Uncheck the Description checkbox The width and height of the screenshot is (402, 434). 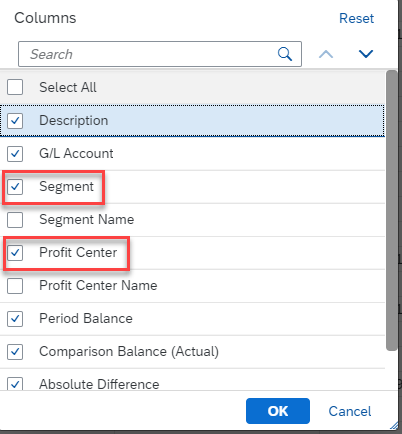[15, 120]
